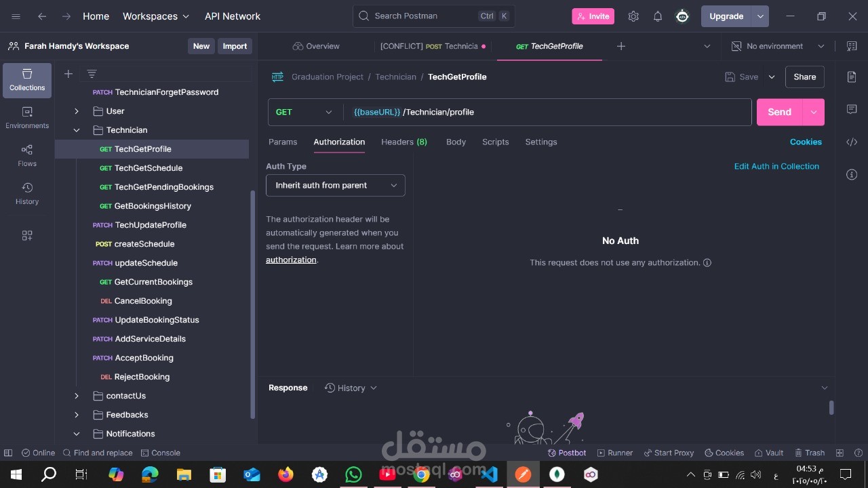Open the Flows sidebar panel
The height and width of the screenshot is (488, 868).
tap(27, 156)
